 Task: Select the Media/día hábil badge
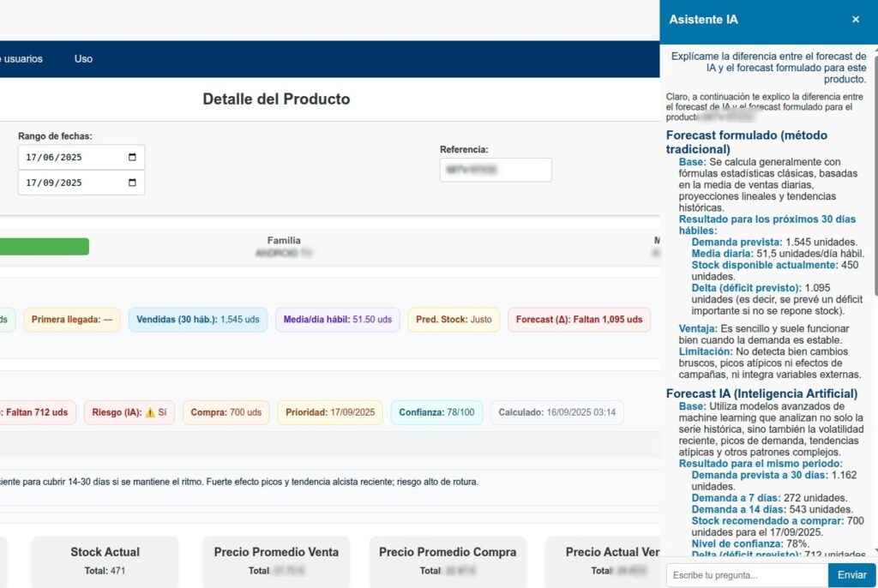pyautogui.click(x=337, y=320)
